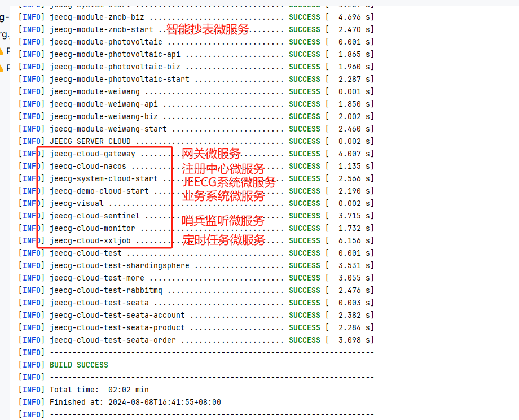The image size is (519, 420).
Task: Select the Total time: 02:02 min line
Action: tap(99, 390)
